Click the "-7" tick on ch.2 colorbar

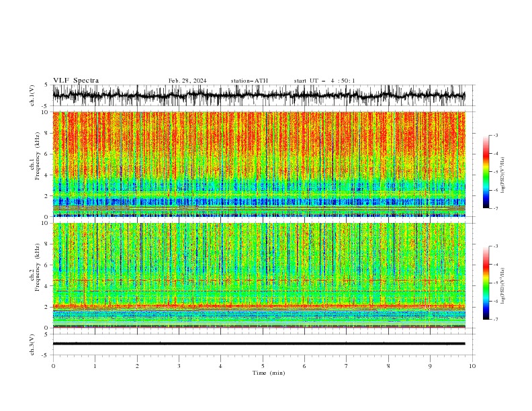point(495,320)
